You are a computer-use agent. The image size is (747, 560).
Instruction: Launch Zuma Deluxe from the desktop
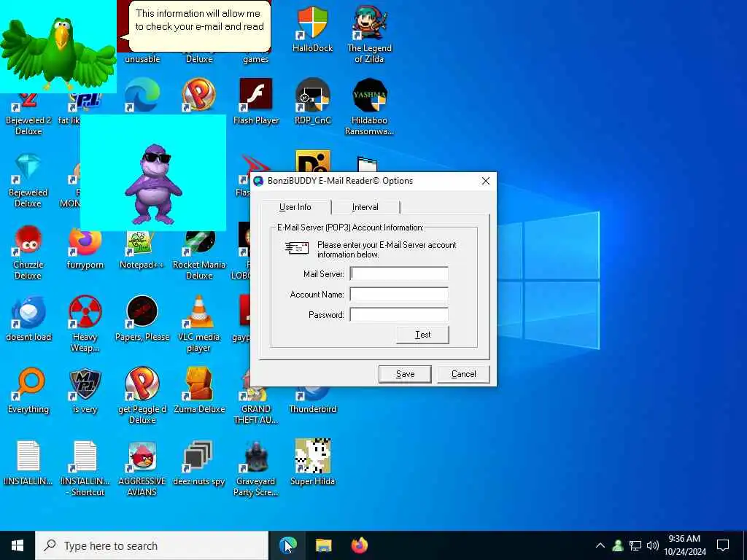tap(198, 391)
